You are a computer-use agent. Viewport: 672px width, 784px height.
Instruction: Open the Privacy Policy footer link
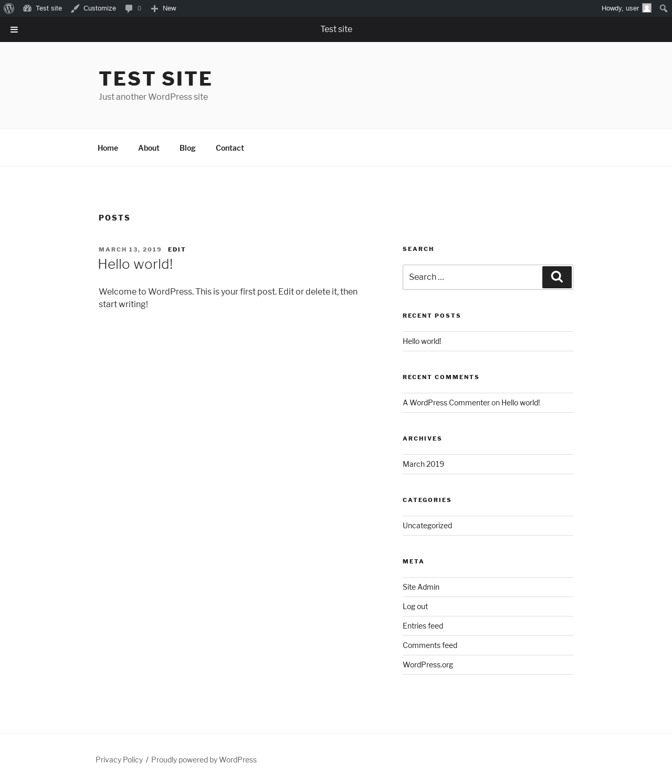click(x=119, y=760)
